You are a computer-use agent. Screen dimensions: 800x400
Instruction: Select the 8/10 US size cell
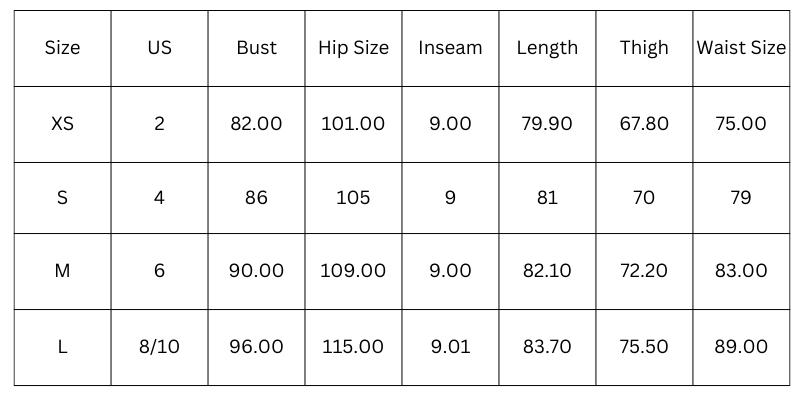click(159, 347)
